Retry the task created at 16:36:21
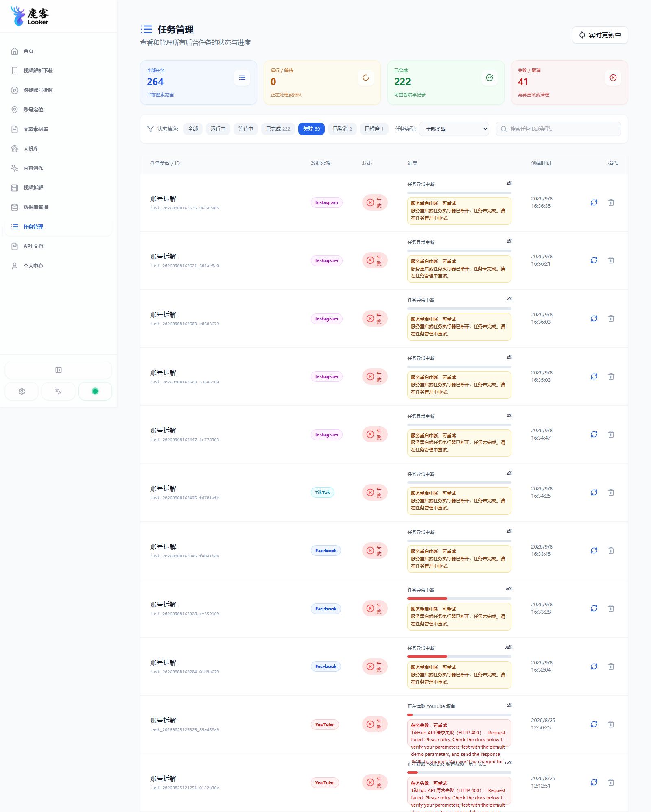The width and height of the screenshot is (651, 812). click(x=594, y=260)
